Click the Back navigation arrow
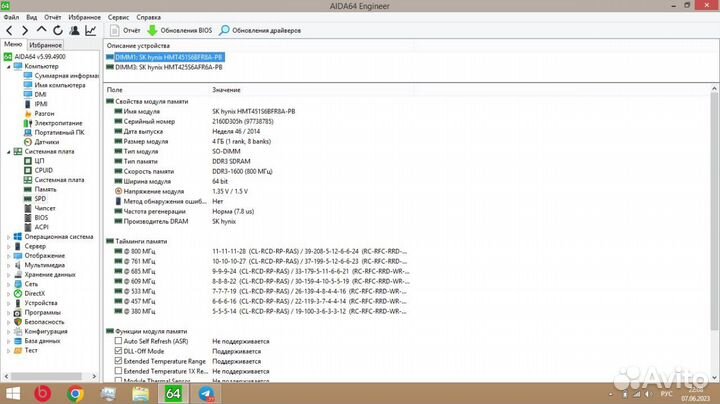This screenshot has width=720, height=404. pyautogui.click(x=9, y=31)
